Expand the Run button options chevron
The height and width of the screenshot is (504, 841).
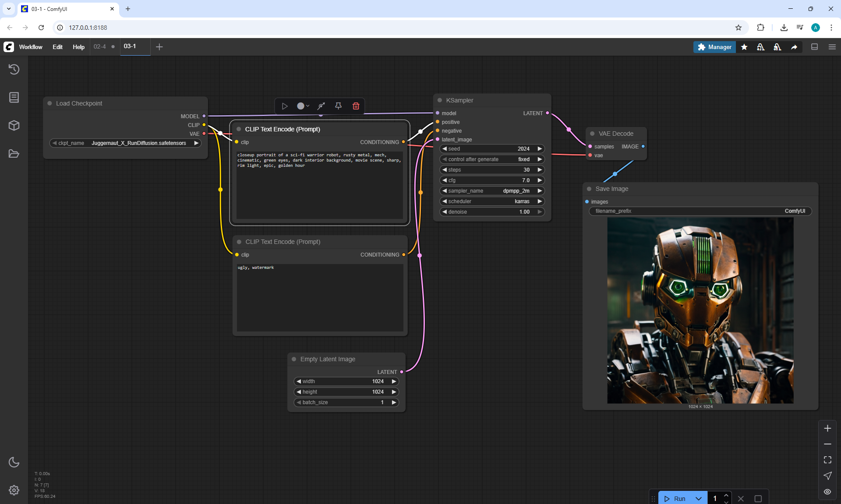pos(699,499)
